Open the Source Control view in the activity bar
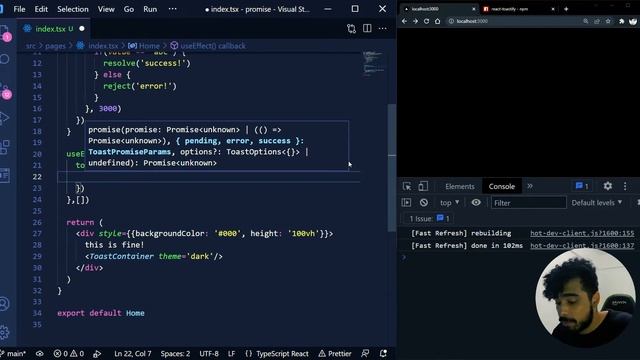This screenshot has width=640, height=360. [x=5, y=90]
